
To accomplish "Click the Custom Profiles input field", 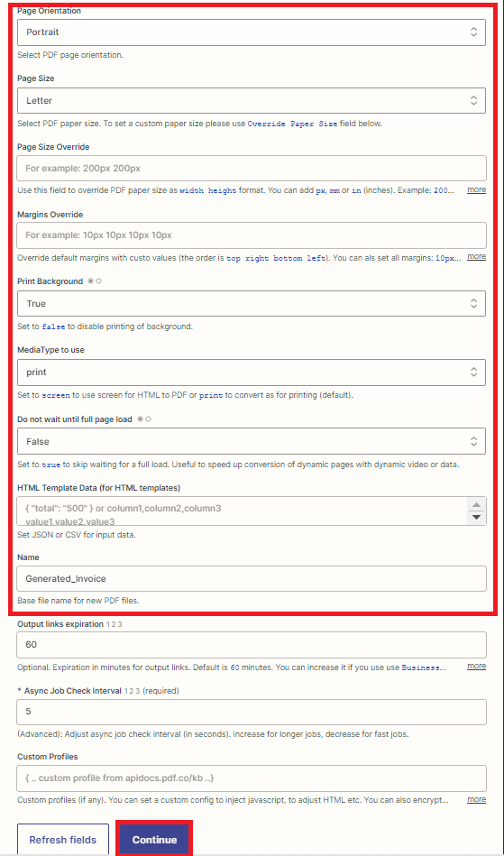I will coord(252,778).
